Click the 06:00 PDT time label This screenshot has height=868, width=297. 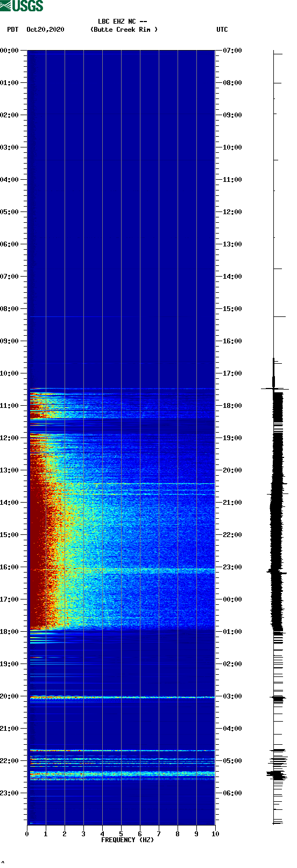coord(10,244)
